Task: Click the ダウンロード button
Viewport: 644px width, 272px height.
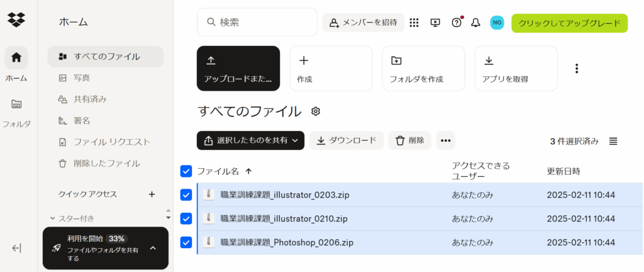Action: click(346, 140)
